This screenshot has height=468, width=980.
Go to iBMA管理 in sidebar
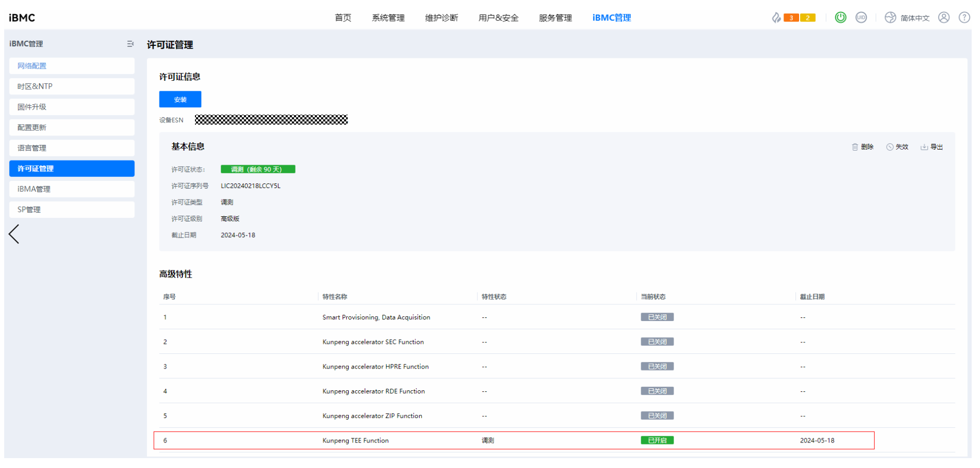pos(72,189)
